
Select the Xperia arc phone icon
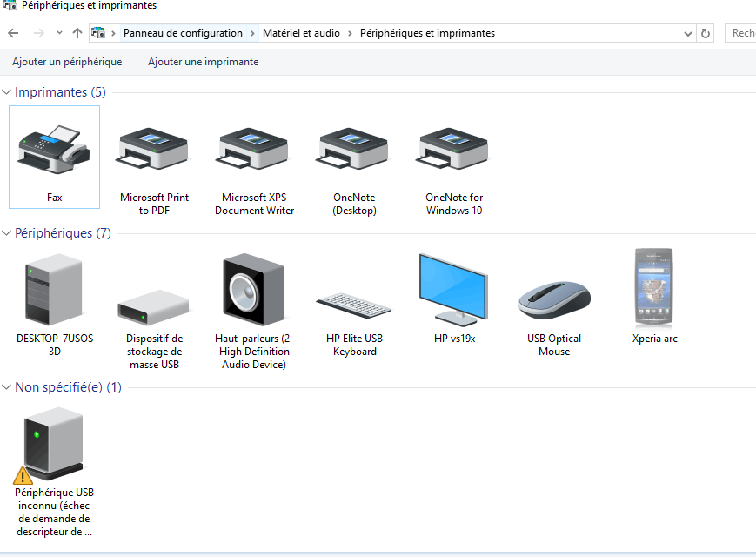pos(654,287)
